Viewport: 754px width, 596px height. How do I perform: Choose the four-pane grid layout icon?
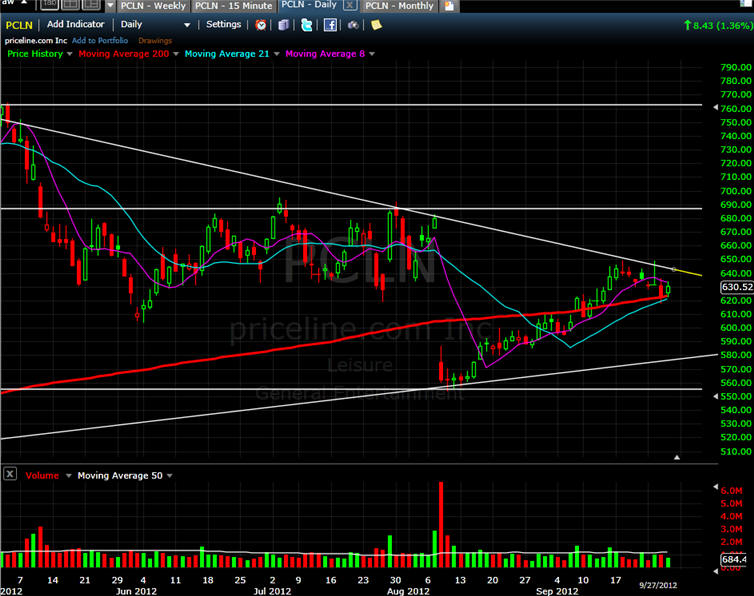(x=70, y=5)
